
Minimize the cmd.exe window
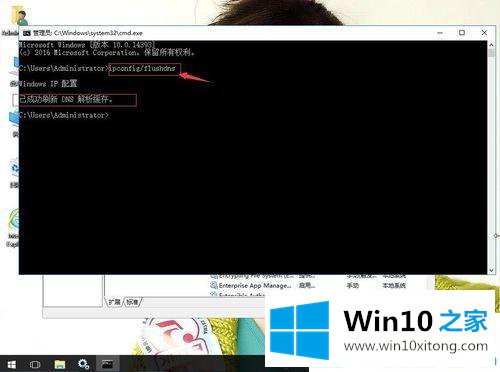440,33
